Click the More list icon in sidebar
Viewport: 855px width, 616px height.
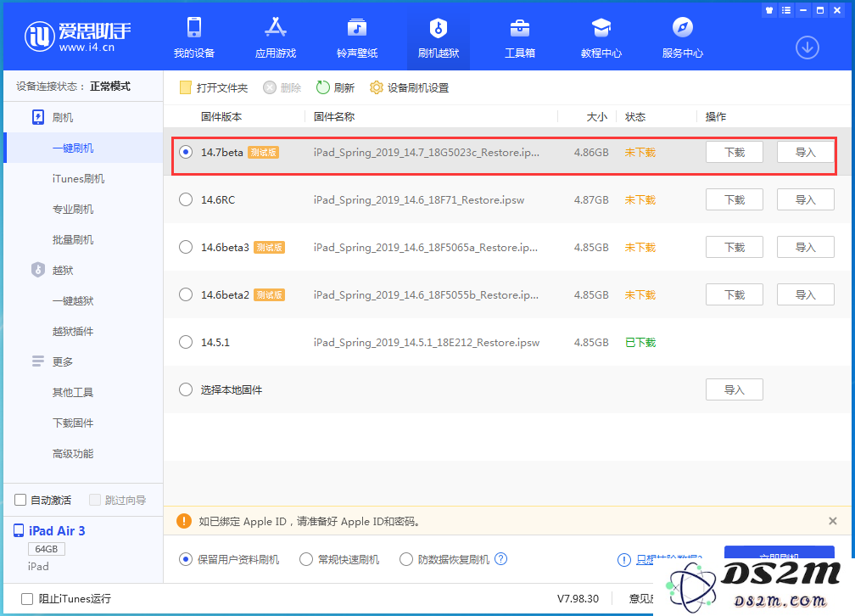click(x=37, y=361)
